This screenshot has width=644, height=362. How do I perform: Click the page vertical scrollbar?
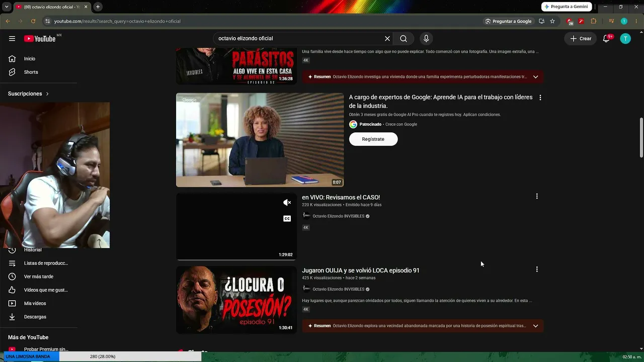pyautogui.click(x=641, y=137)
